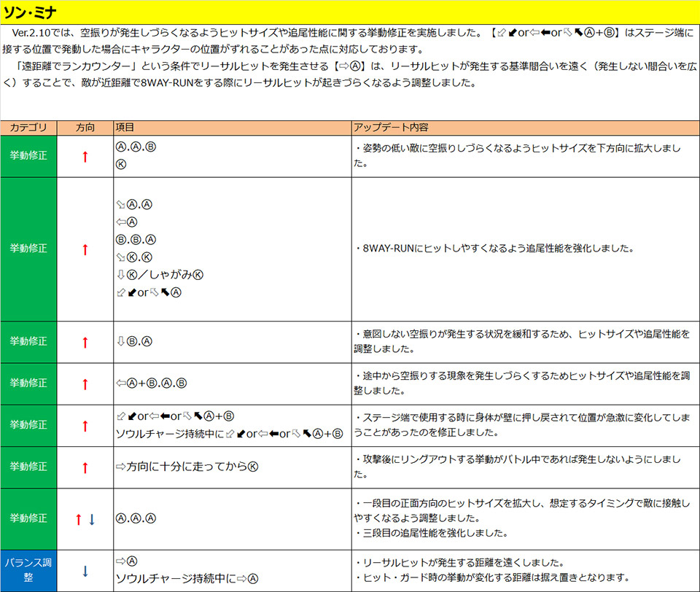Select the 方向 column header
Screen dimensions: 700x592
(85, 128)
